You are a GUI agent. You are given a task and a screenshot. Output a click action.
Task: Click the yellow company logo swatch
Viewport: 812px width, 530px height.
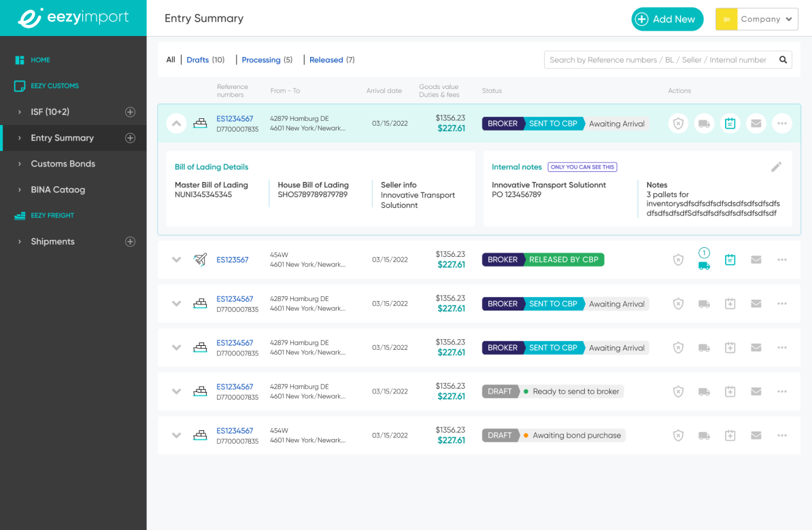click(x=726, y=19)
